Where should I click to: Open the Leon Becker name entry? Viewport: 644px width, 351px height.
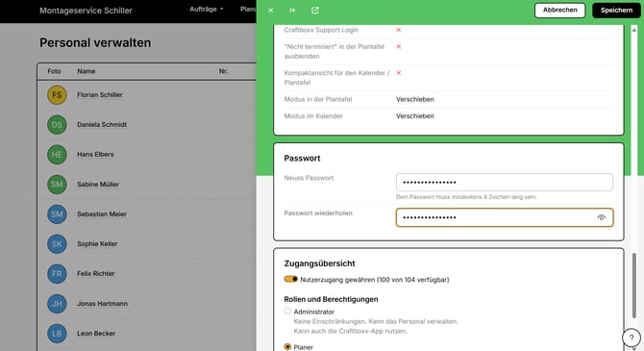[96, 334]
